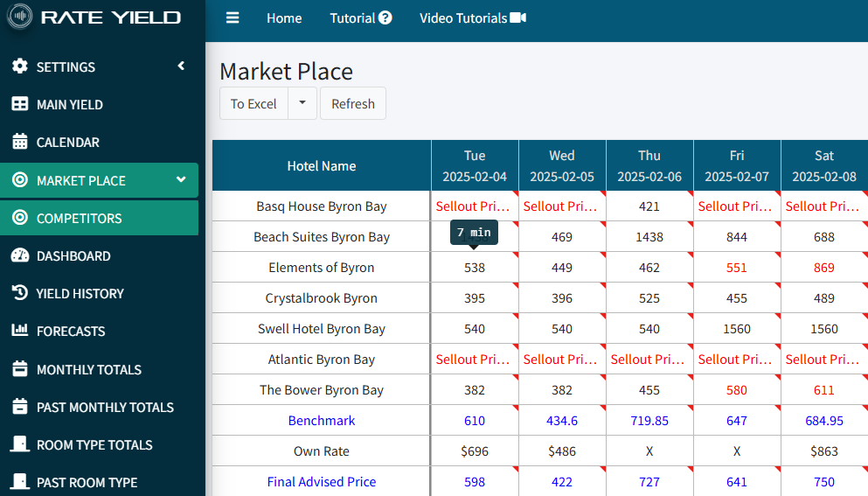Open the Competitors sidebar item
The image size is (868, 496).
[x=79, y=219]
